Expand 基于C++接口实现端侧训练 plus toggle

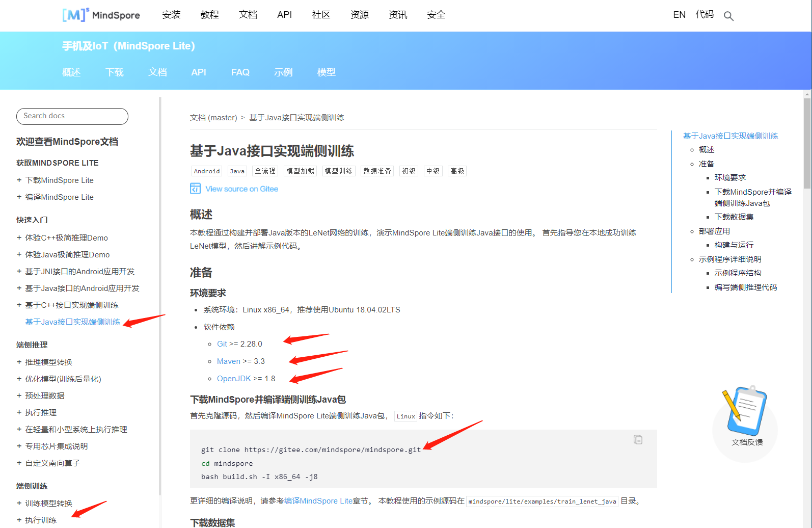coord(19,305)
